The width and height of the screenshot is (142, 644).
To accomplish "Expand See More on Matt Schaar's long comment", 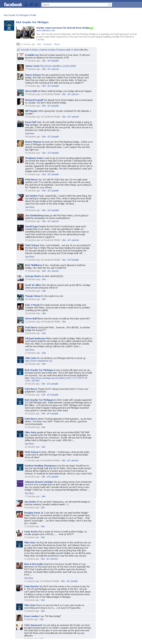I will [30, 257].
